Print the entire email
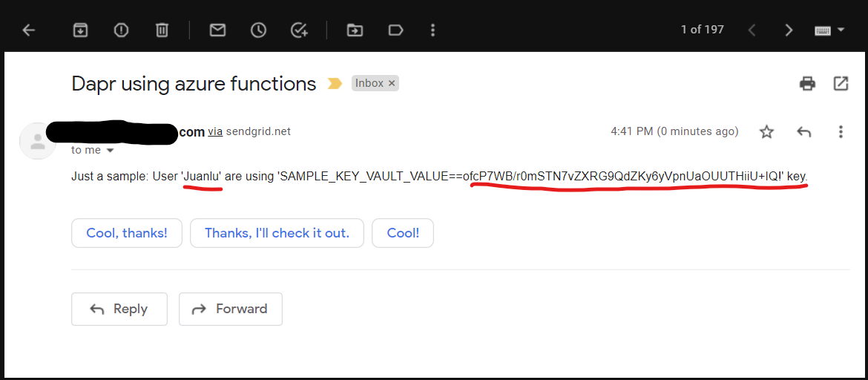This screenshot has height=380, width=868. [807, 83]
